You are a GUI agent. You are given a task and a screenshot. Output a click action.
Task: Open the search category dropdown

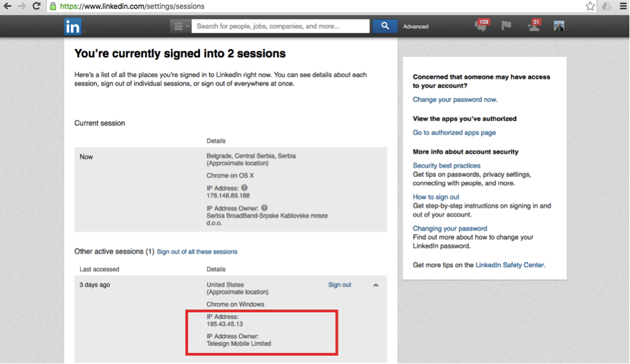(180, 26)
